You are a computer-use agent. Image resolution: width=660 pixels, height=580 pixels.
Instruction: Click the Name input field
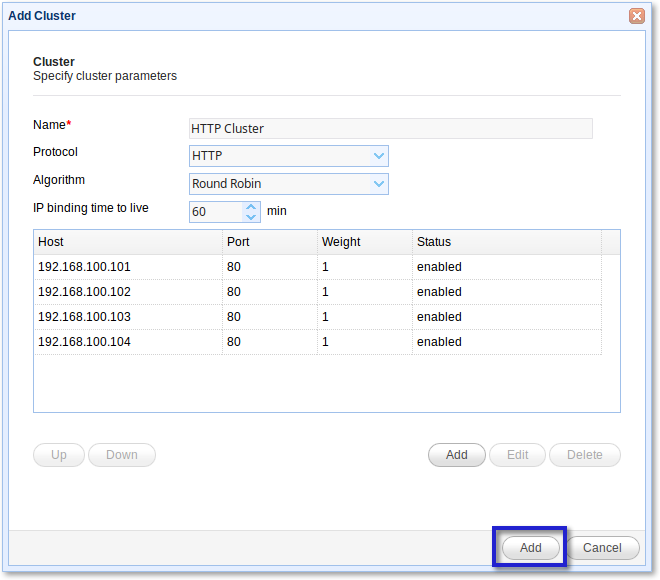tap(391, 128)
